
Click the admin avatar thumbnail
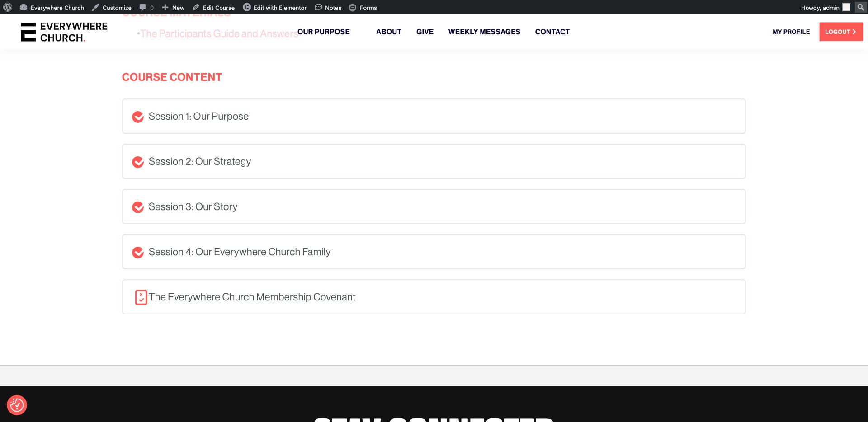(x=846, y=7)
